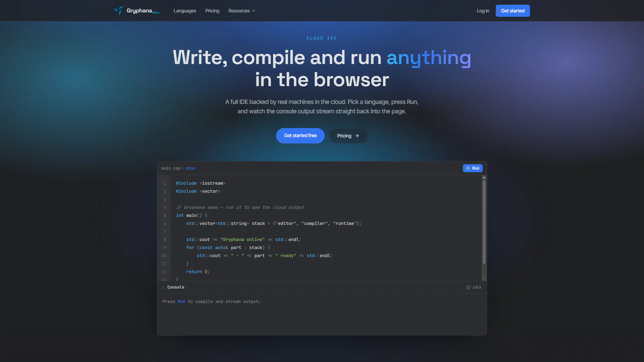The height and width of the screenshot is (362, 644).
Task: Click the Console terminal prompt icon
Action: tap(163, 287)
